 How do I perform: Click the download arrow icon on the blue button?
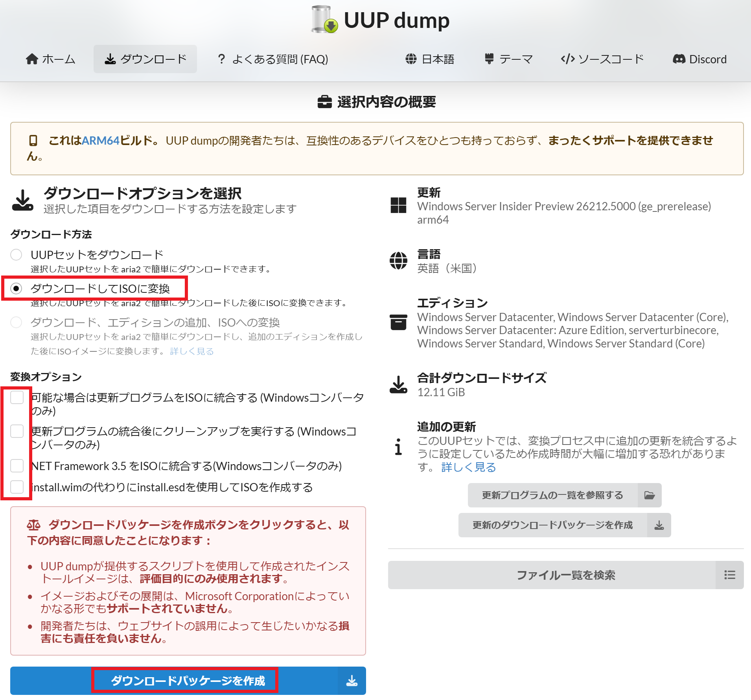(x=352, y=681)
